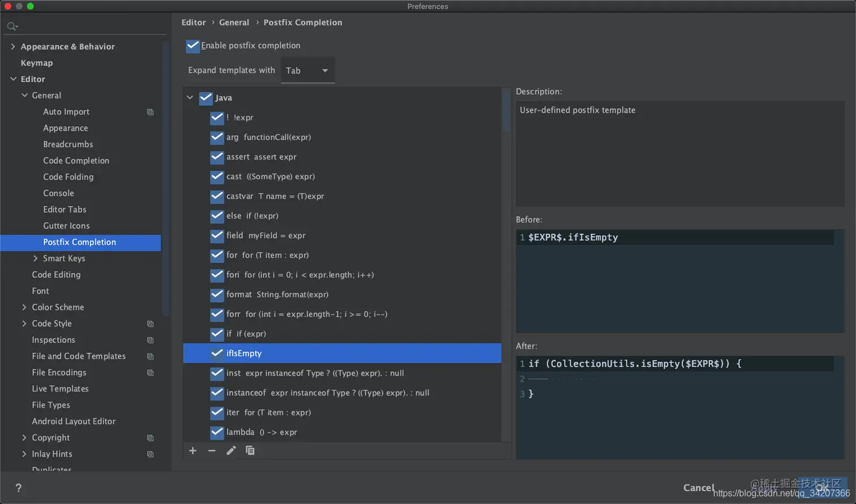Expand Inlay Hints node
The height and width of the screenshot is (504, 856).
[x=24, y=454]
